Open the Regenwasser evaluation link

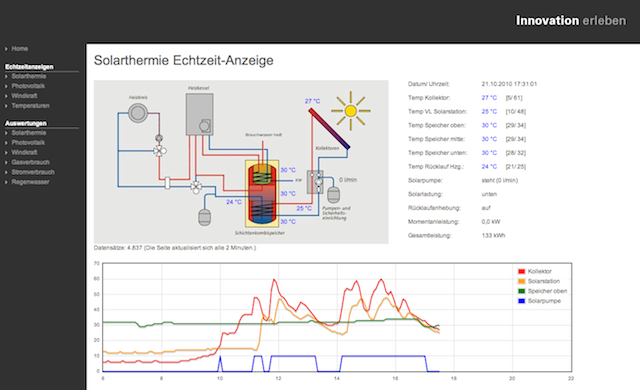pos(31,182)
